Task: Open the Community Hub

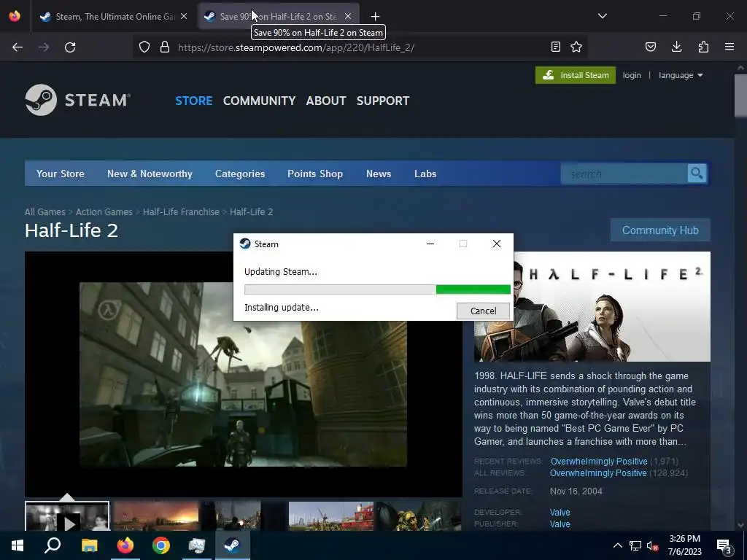Action: point(660,230)
